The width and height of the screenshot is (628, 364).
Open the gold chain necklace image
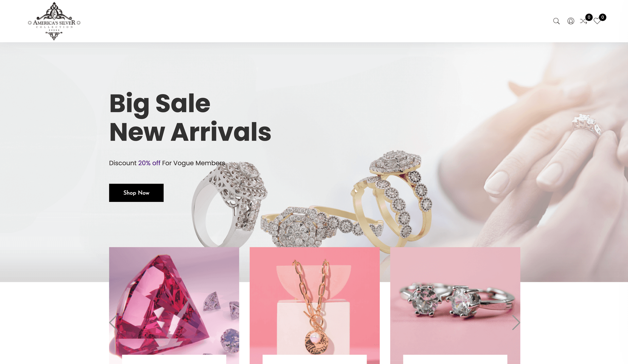315,301
